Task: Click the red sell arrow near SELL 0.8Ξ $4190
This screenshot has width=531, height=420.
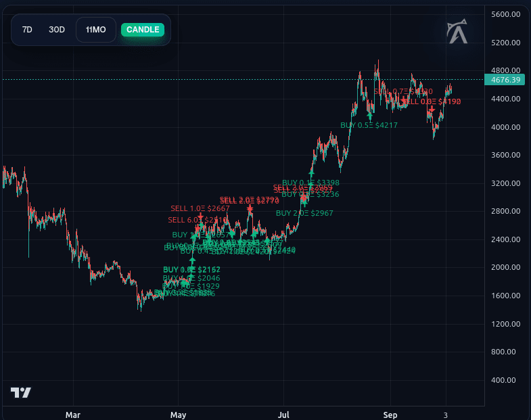Action: point(432,109)
